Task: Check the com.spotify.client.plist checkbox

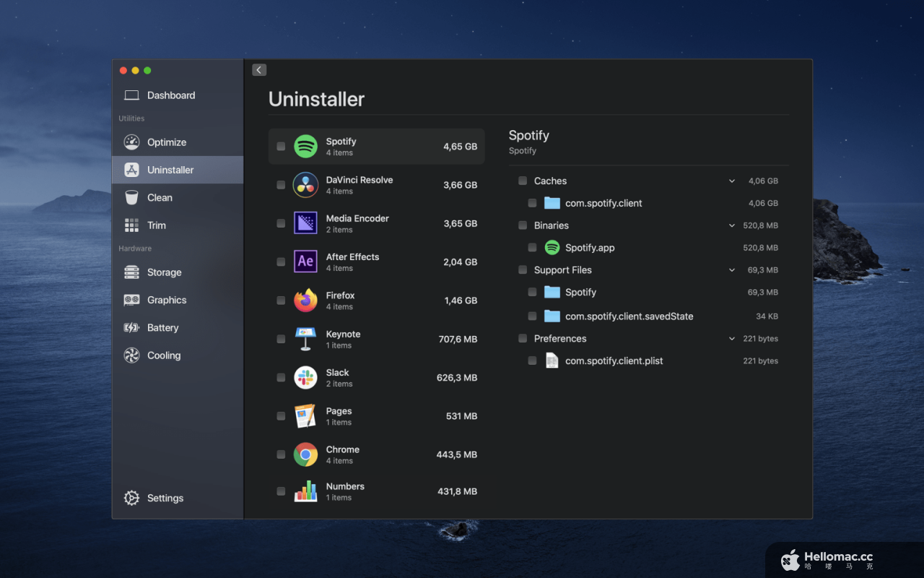Action: click(x=532, y=361)
